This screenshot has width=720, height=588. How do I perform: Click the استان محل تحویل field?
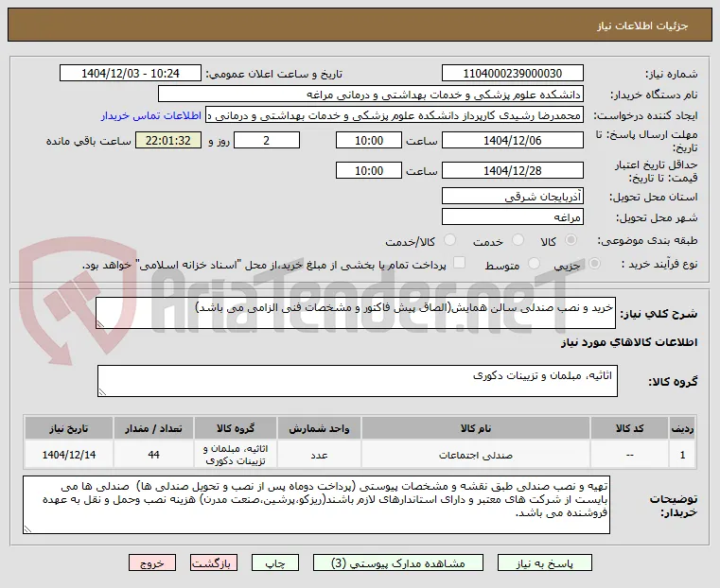[513, 197]
